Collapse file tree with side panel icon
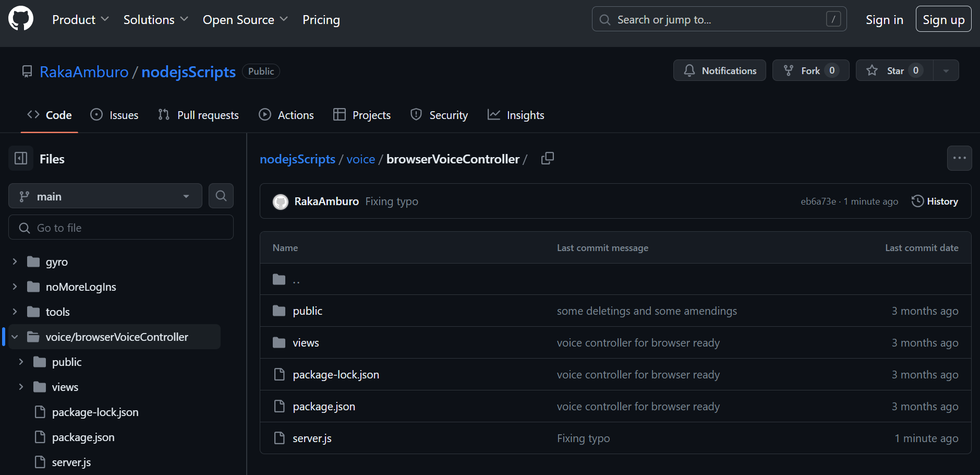980x475 pixels. pyautogui.click(x=21, y=159)
